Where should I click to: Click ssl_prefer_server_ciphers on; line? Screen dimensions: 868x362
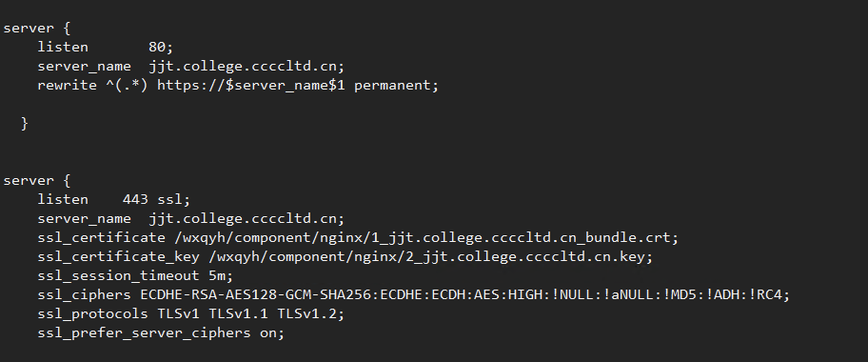coord(161,332)
